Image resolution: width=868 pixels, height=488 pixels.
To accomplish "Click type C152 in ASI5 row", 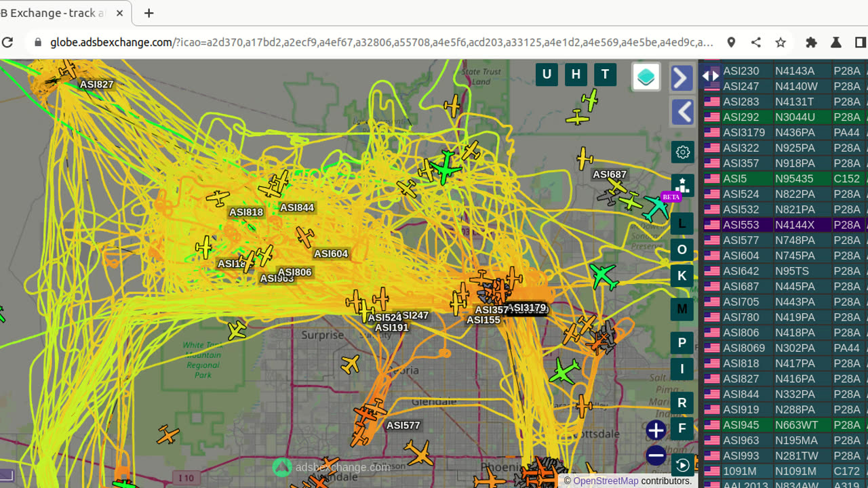I will (847, 179).
